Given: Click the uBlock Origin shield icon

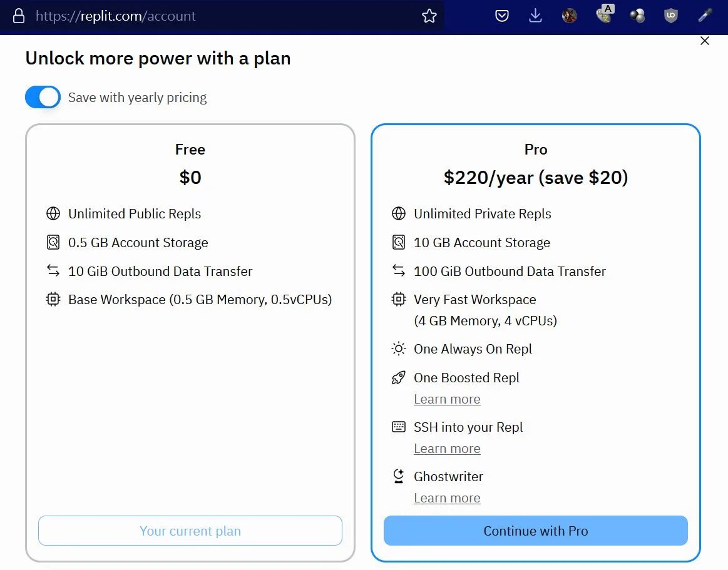Looking at the screenshot, I should 671,16.
